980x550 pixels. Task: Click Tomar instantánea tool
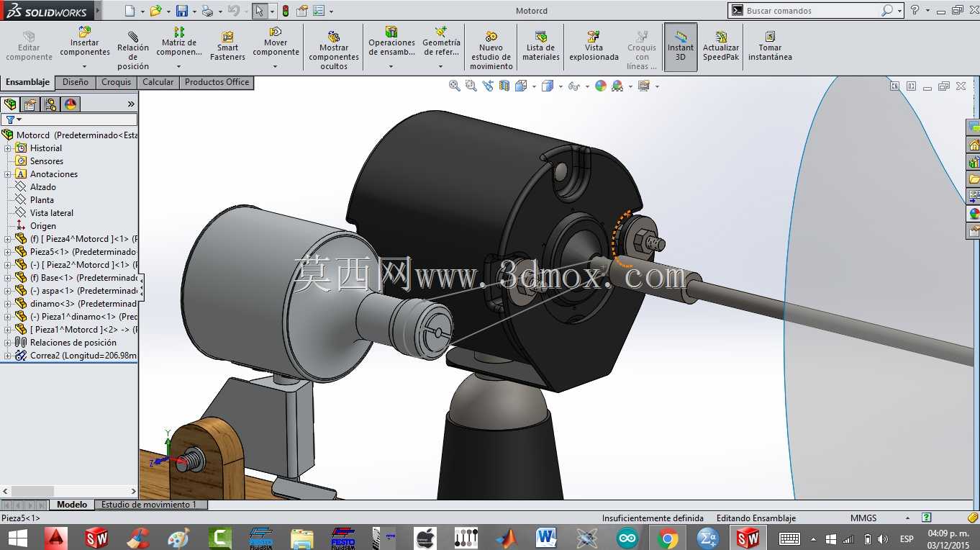click(770, 46)
